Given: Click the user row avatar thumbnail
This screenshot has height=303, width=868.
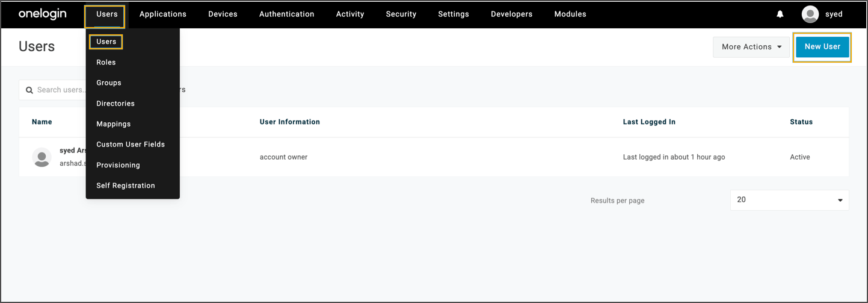Looking at the screenshot, I should click(x=42, y=157).
